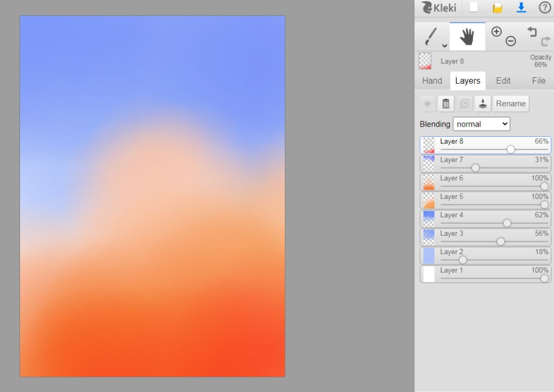Viewport: 554px width, 392px height.
Task: Click the Layer 5 opacity slider handle
Action: click(544, 204)
